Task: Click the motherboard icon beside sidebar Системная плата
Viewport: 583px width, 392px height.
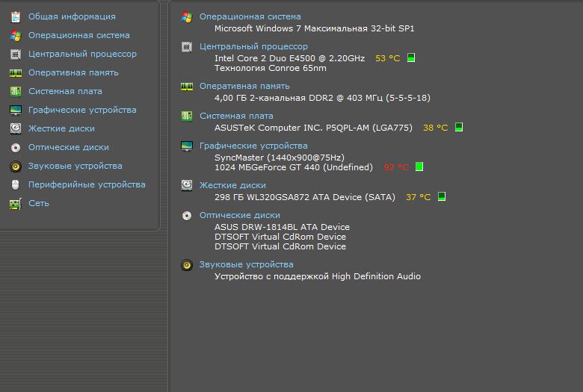Action: click(15, 91)
